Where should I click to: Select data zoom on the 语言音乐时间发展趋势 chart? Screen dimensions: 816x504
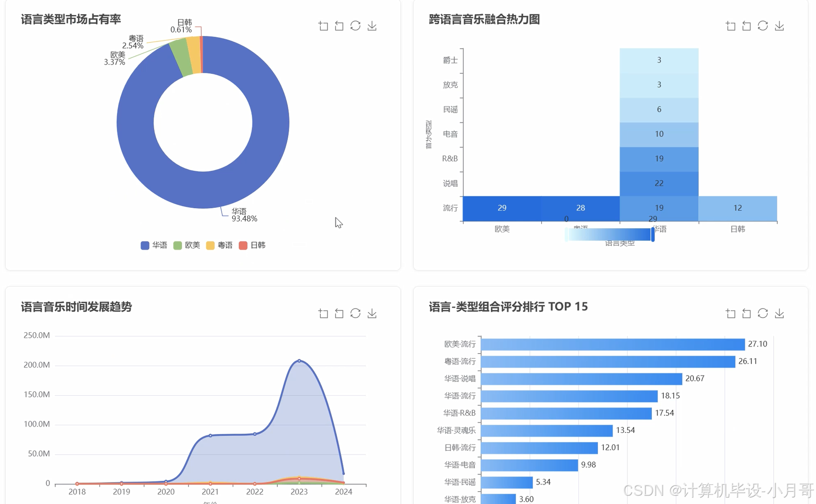tap(323, 314)
